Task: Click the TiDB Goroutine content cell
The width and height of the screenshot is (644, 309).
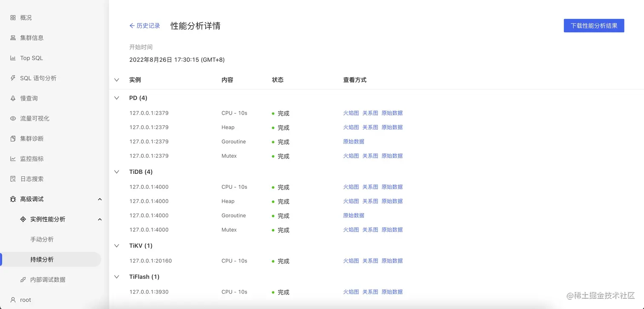Action: (233, 216)
